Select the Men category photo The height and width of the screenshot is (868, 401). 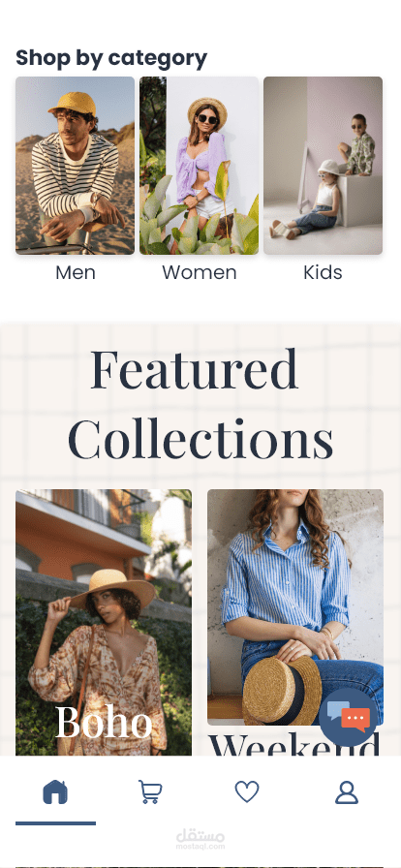75,166
